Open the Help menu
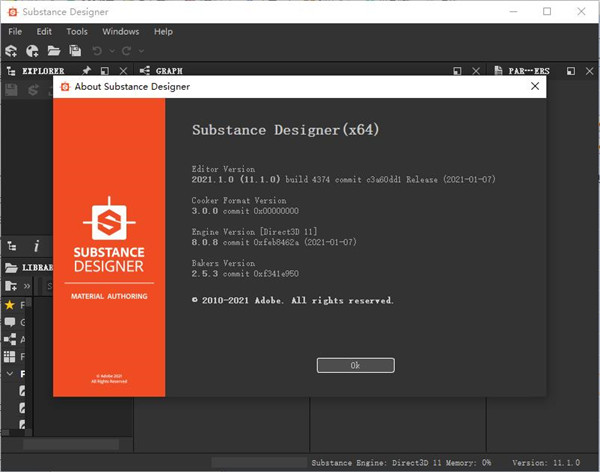This screenshot has width=600, height=472. (x=163, y=31)
